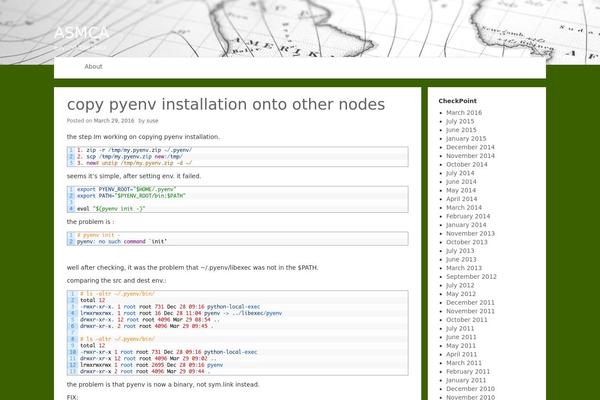
Task: Open July 2012 archive
Action: click(460, 285)
